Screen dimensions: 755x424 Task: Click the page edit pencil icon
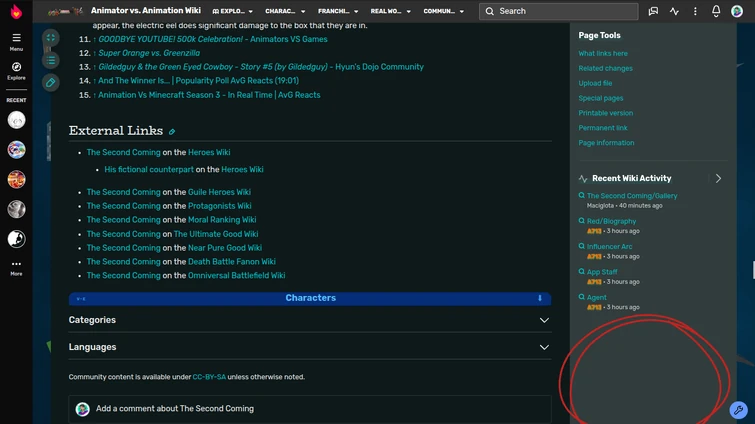pyautogui.click(x=51, y=83)
